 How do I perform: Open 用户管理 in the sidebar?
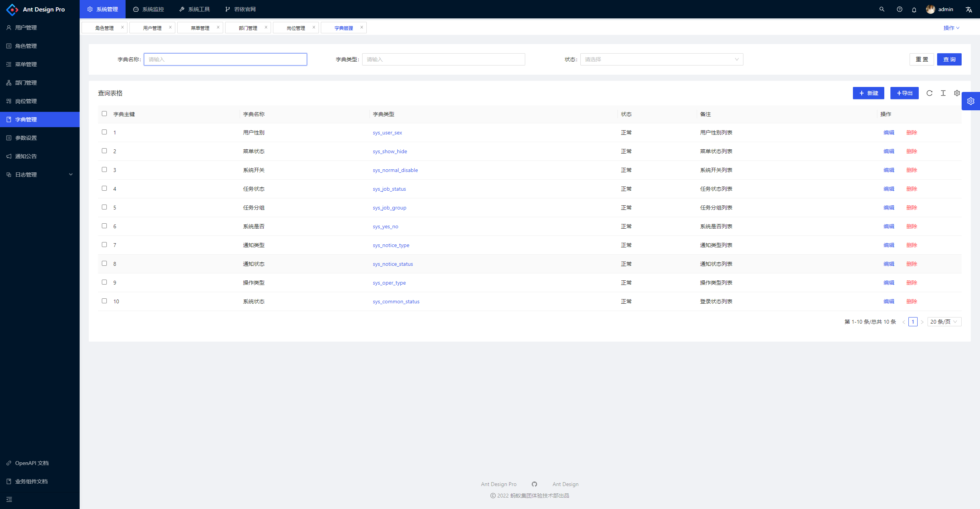[40, 28]
